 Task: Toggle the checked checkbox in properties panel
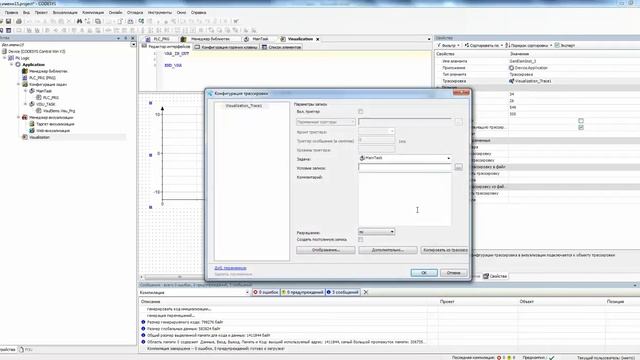pyautogui.click(x=581, y=127)
